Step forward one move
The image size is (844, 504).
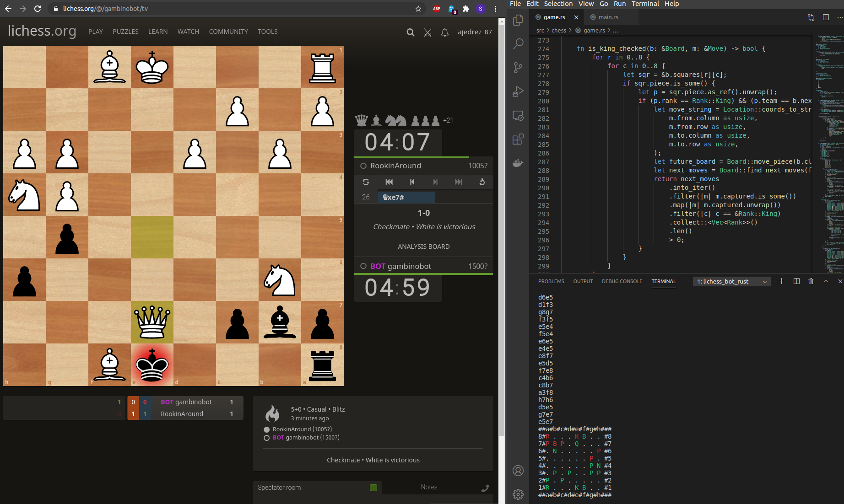[435, 182]
